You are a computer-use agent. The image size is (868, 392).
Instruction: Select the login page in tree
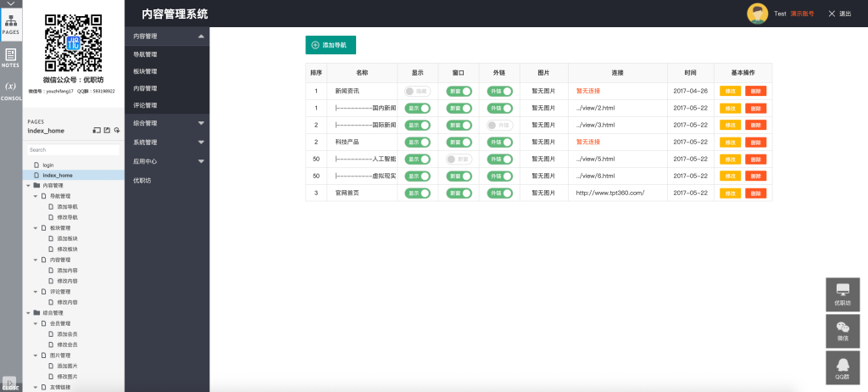point(47,165)
